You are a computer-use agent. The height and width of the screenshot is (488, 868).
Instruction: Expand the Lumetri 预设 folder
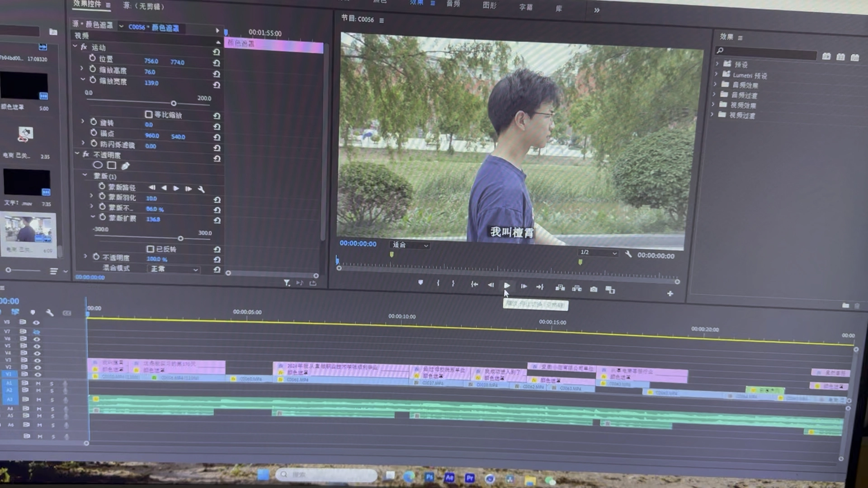coord(717,74)
